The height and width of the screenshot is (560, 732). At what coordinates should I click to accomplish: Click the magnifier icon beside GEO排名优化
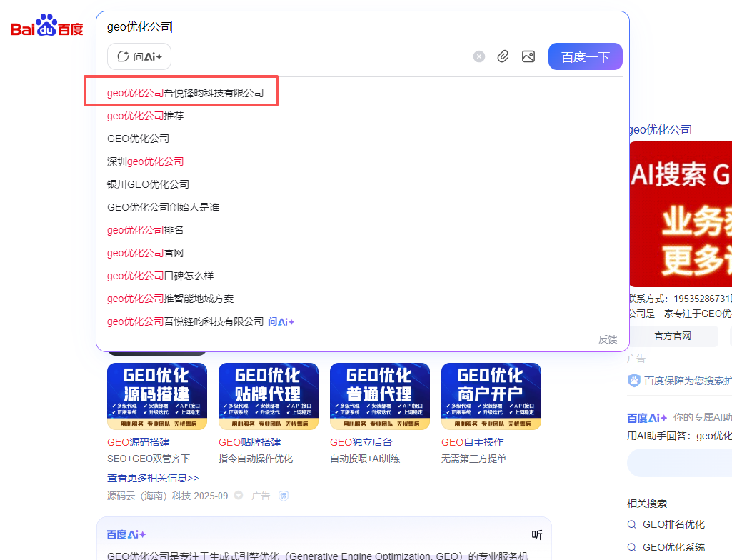coord(631,524)
